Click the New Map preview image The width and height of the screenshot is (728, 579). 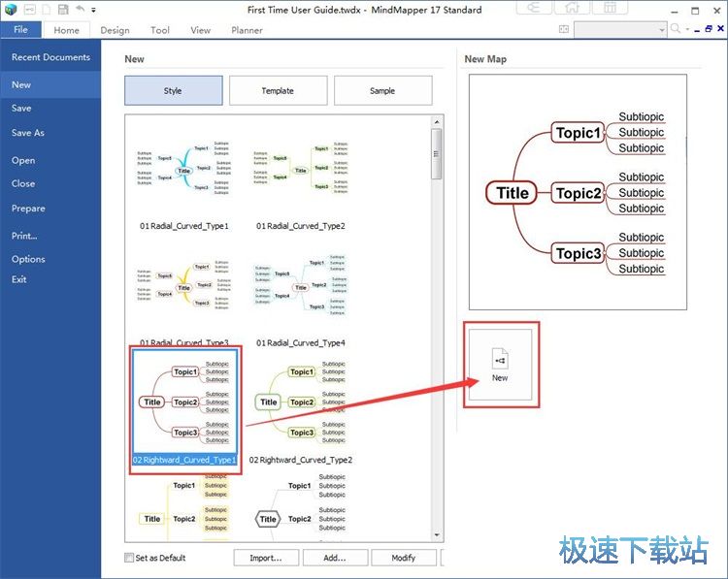click(x=578, y=192)
